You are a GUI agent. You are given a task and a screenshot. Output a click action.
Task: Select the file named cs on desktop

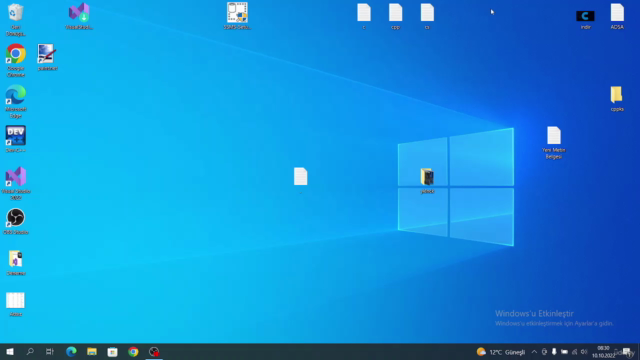pos(427,16)
